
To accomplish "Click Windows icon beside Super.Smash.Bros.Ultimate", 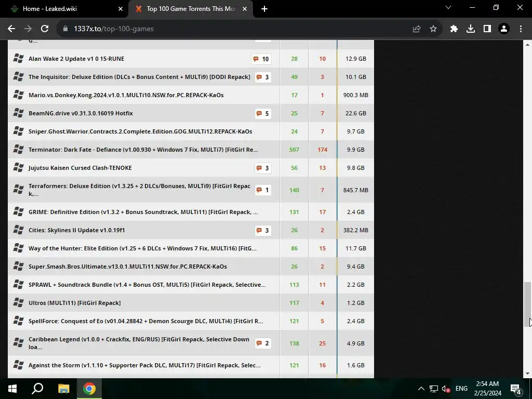I will (x=18, y=267).
